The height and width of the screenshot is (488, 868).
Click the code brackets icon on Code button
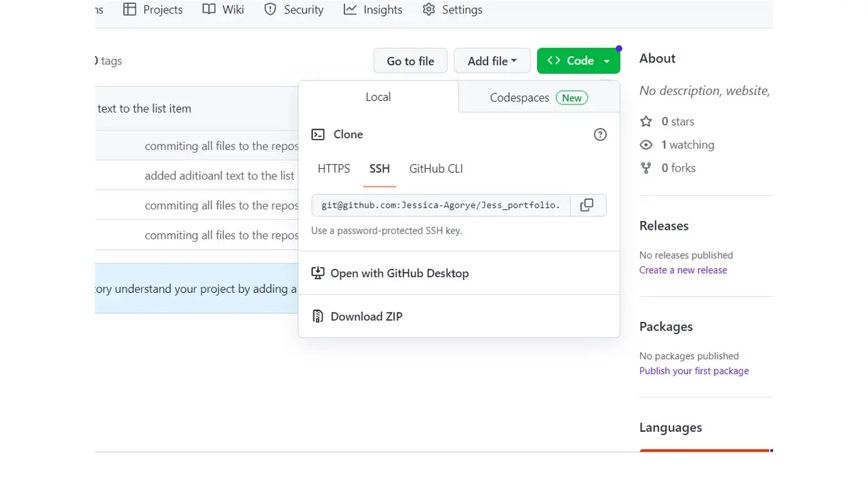(554, 60)
